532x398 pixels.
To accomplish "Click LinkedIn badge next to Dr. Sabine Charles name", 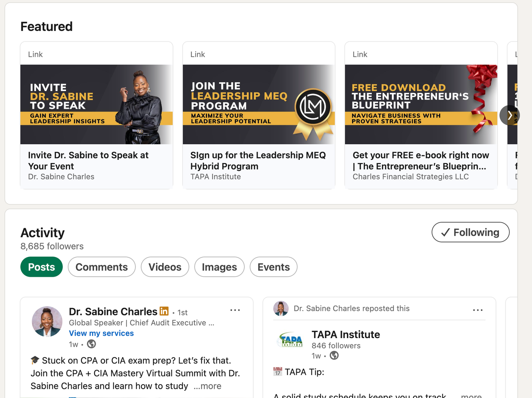I will point(164,311).
